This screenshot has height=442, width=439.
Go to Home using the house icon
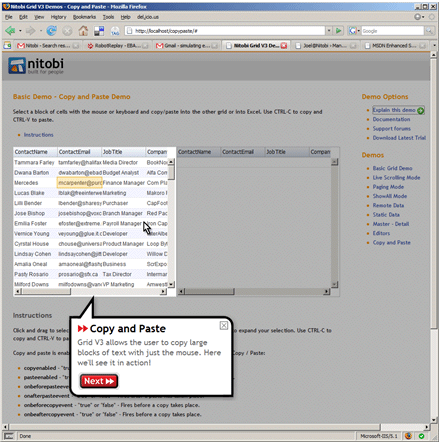pyautogui.click(x=83, y=31)
